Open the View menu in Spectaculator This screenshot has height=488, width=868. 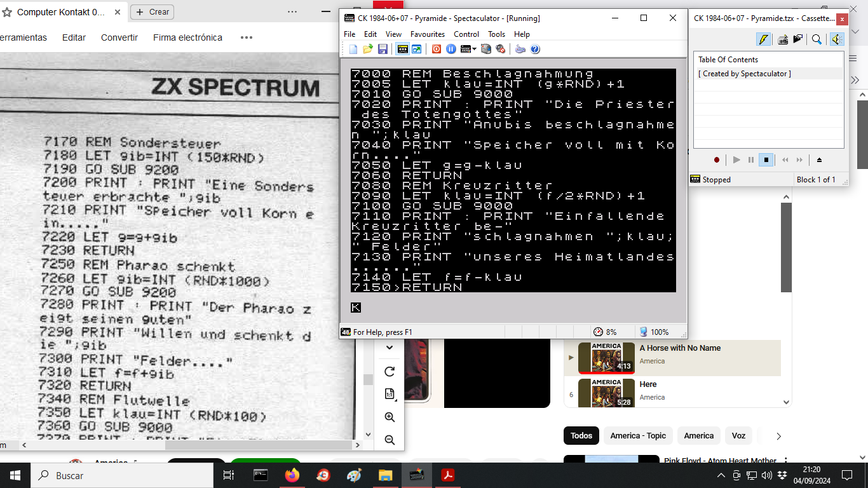coord(393,34)
